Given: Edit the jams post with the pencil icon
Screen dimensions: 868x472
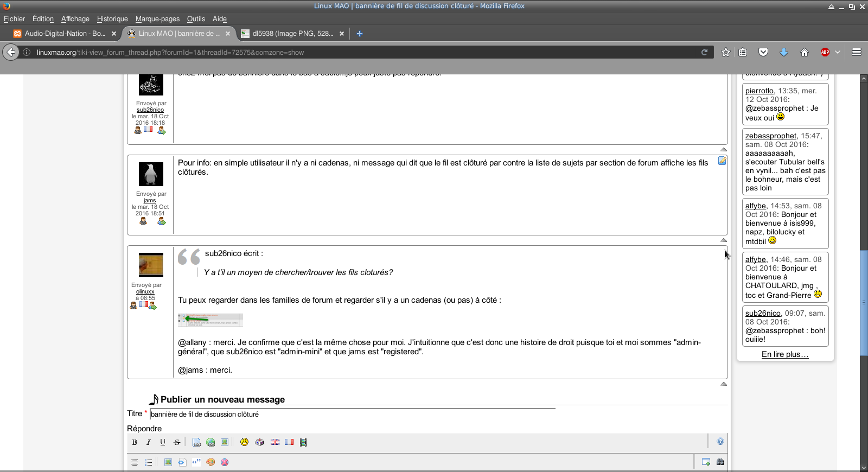Looking at the screenshot, I should click(722, 161).
